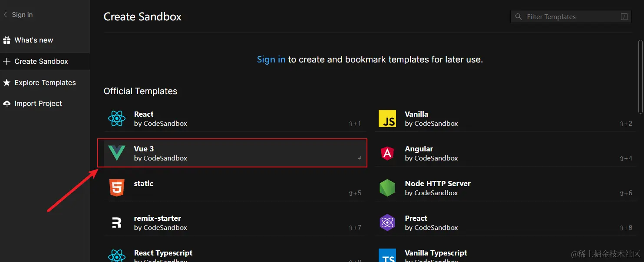Click the cloud upload Import Project icon
The image size is (644, 262).
pyautogui.click(x=7, y=103)
